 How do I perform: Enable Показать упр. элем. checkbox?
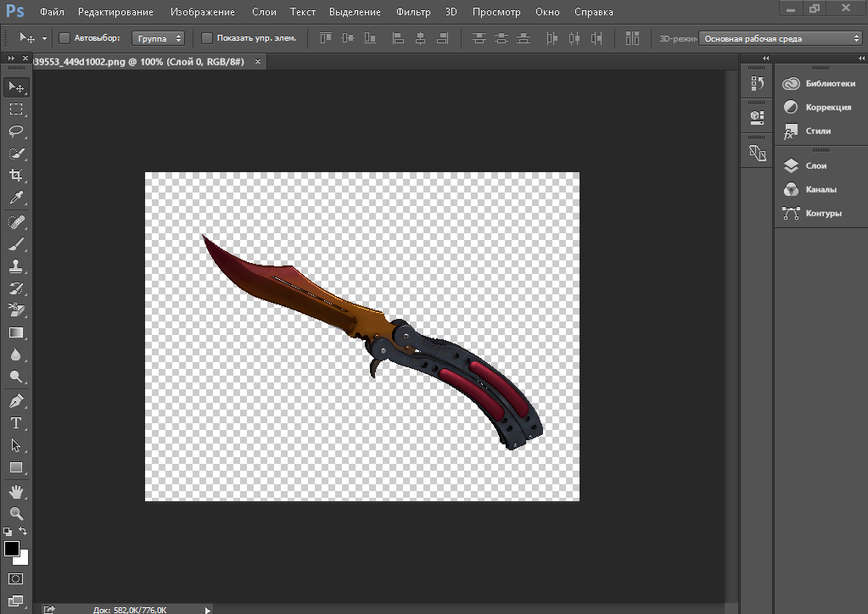point(206,38)
